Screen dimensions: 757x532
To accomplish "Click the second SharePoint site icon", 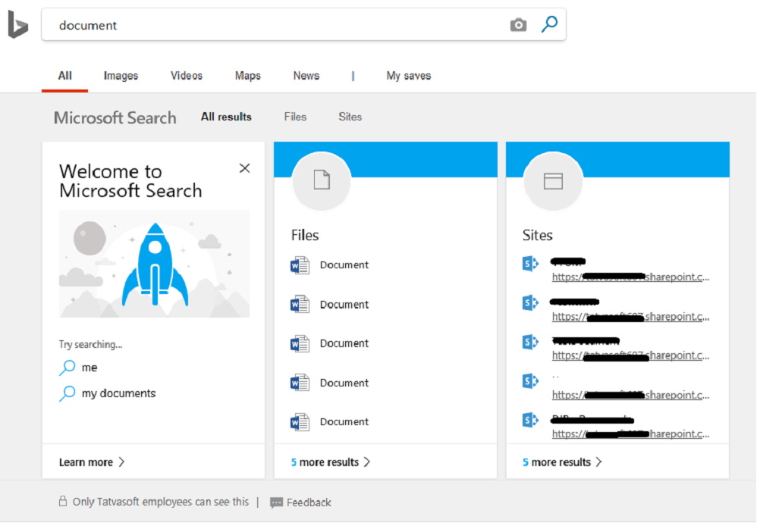I will (x=530, y=303).
